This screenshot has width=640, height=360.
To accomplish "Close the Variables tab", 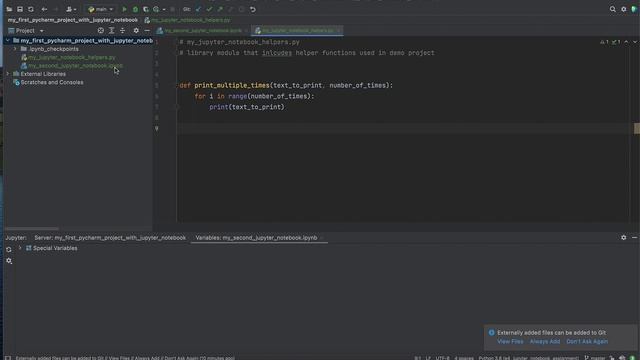I will click(x=322, y=238).
